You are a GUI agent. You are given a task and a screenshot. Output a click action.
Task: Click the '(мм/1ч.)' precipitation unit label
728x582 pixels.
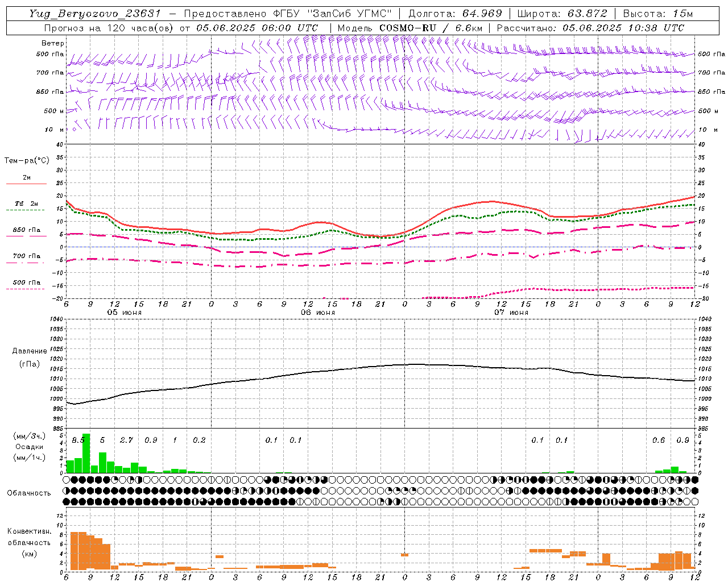tap(28, 458)
